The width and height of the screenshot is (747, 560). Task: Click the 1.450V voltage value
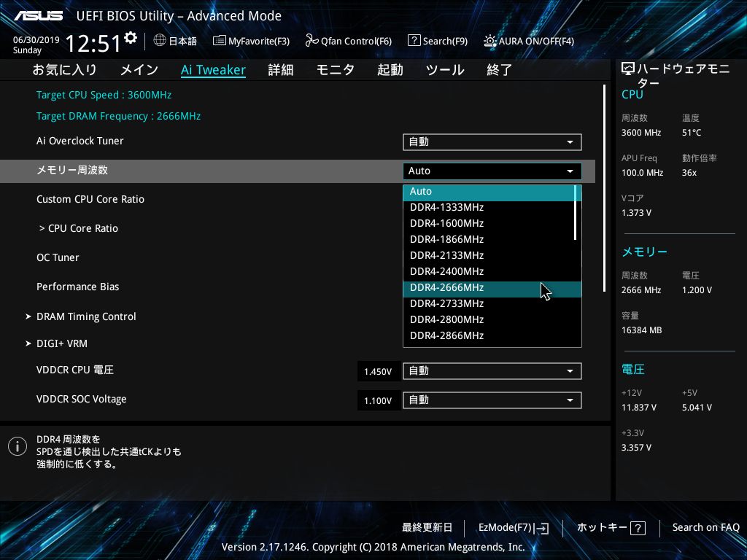click(378, 371)
